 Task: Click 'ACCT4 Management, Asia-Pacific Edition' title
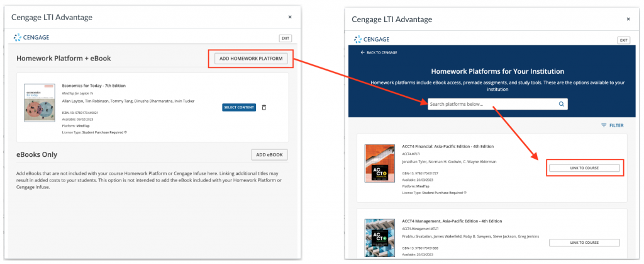pyautogui.click(x=452, y=221)
